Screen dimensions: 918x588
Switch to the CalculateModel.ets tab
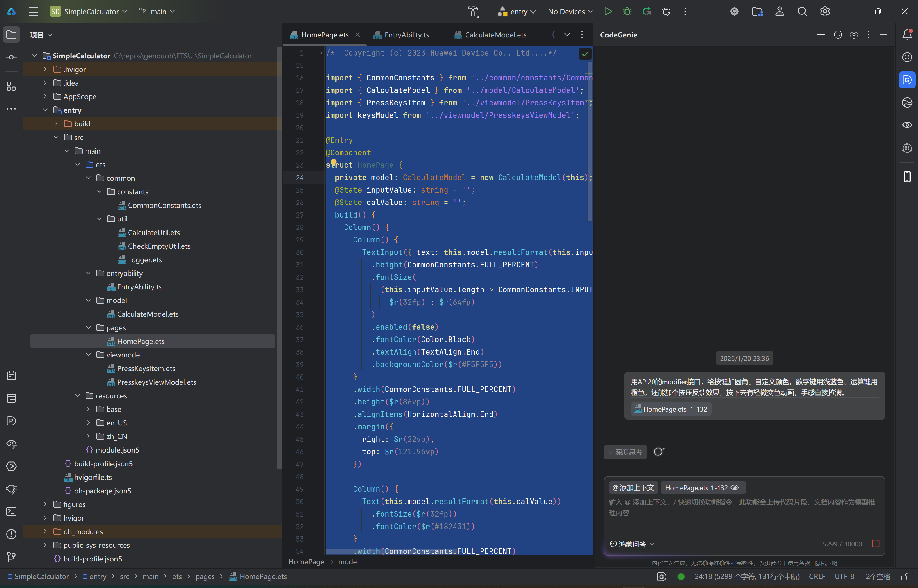pyautogui.click(x=495, y=35)
